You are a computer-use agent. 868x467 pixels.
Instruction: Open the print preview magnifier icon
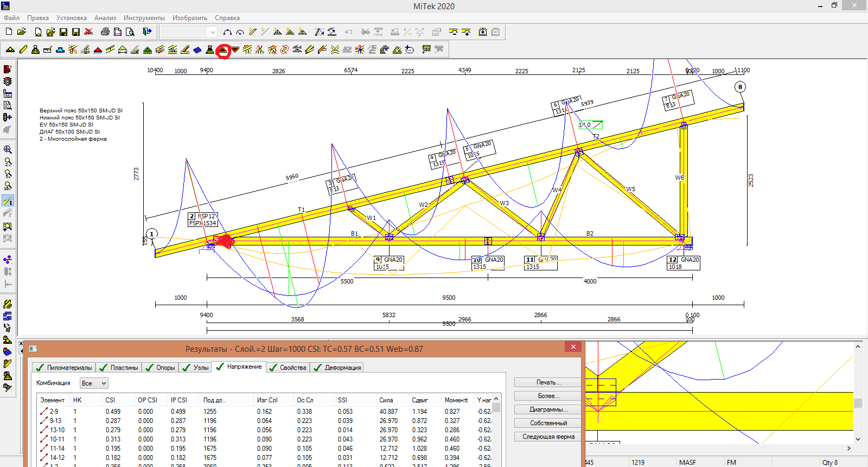tap(130, 32)
